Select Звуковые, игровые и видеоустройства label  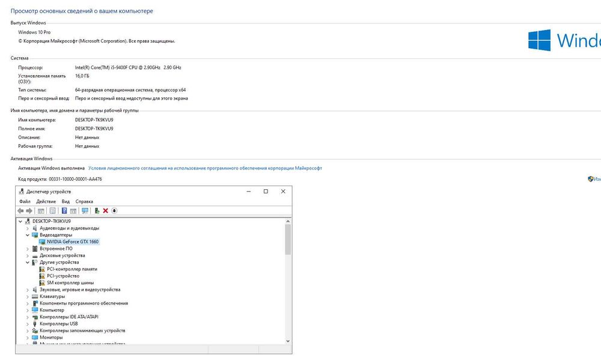pyautogui.click(x=80, y=290)
